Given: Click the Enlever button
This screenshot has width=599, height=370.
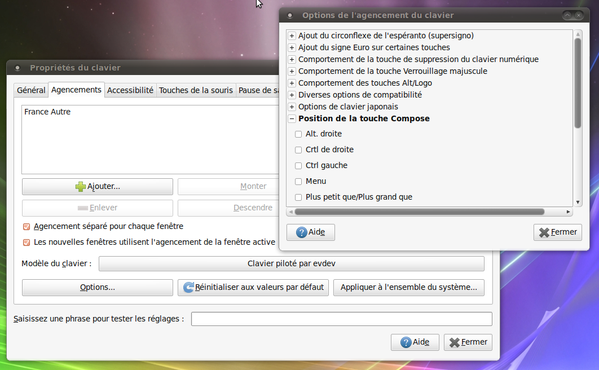Looking at the screenshot, I should pyautogui.click(x=97, y=208).
